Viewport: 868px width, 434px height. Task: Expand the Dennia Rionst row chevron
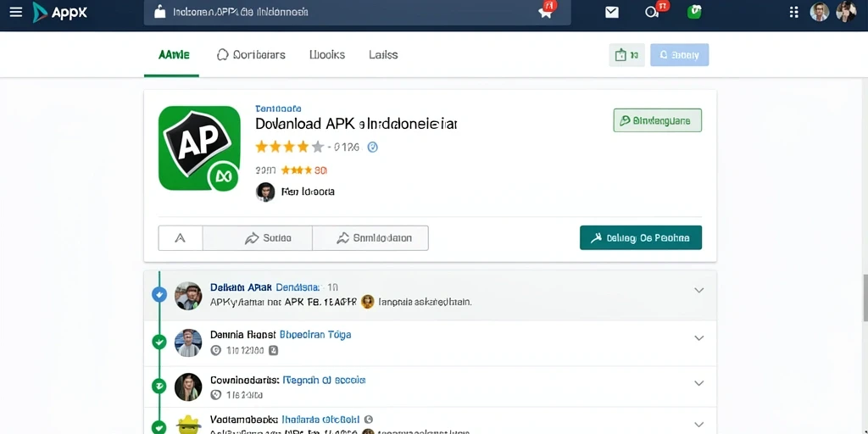click(x=699, y=338)
